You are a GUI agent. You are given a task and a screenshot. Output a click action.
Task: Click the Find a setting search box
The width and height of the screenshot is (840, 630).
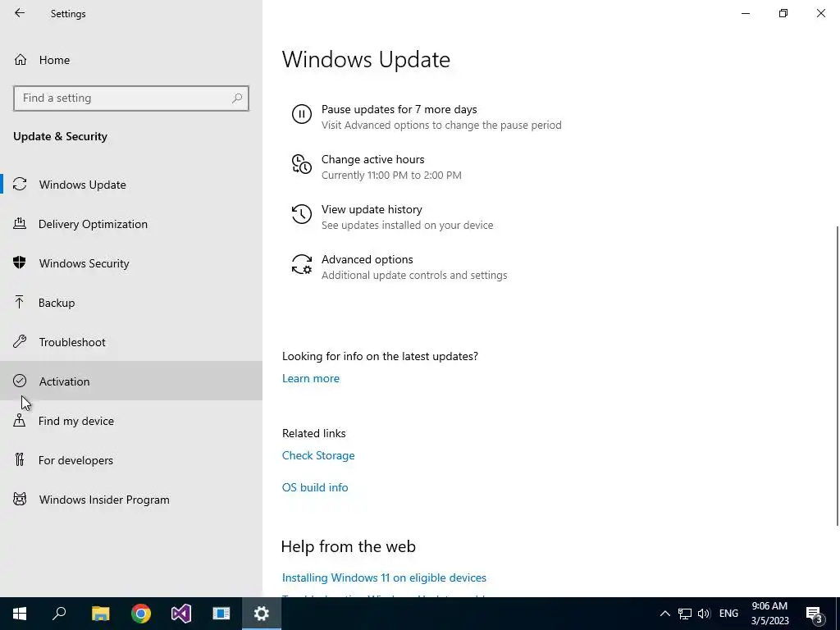[131, 98]
